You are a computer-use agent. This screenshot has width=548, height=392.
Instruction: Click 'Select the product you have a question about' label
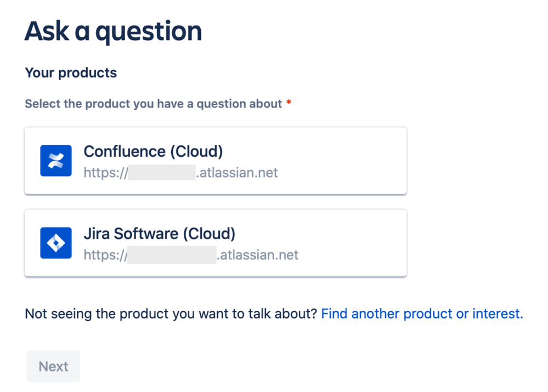pyautogui.click(x=154, y=104)
